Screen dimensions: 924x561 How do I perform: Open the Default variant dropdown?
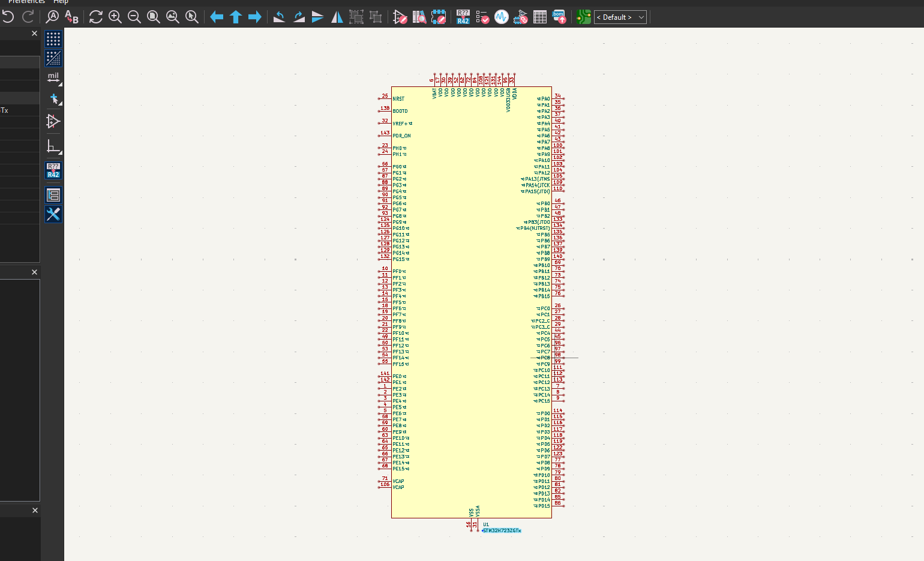click(x=620, y=17)
